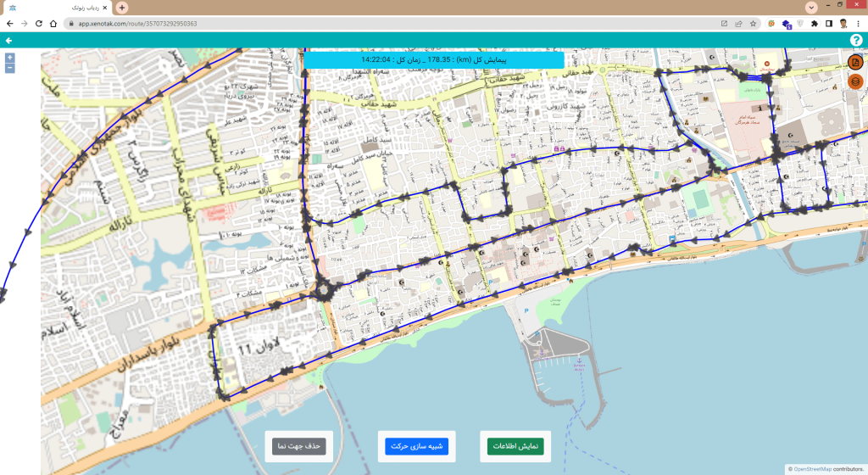
Task: Open the orange map layers icon
Action: (855, 81)
